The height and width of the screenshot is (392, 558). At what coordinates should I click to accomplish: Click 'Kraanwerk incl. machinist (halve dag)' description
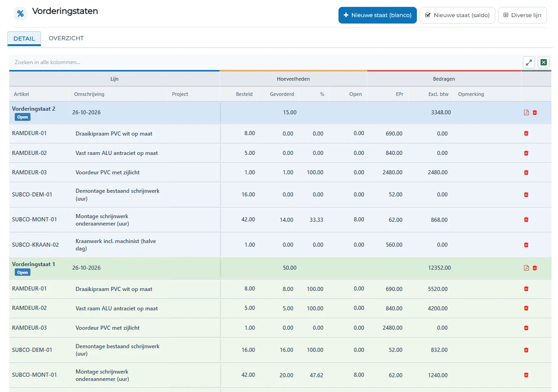(x=117, y=245)
